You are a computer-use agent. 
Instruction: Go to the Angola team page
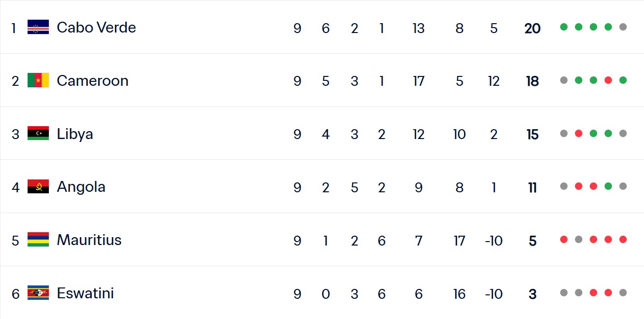coord(81,187)
